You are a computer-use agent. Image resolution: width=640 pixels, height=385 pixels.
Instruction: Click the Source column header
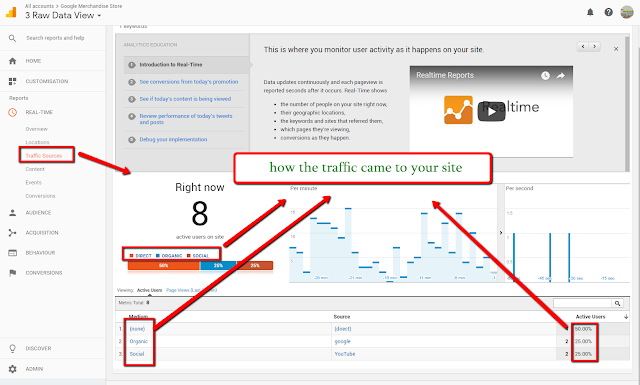tap(342, 317)
